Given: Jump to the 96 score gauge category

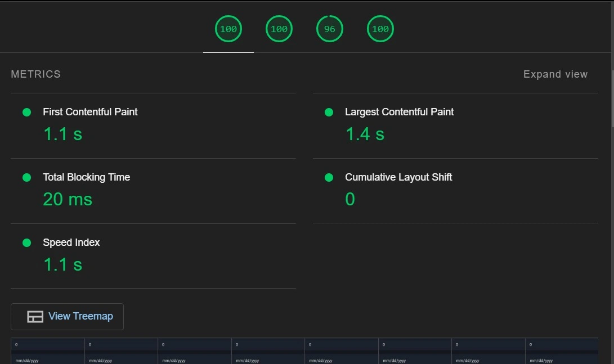Looking at the screenshot, I should (330, 29).
